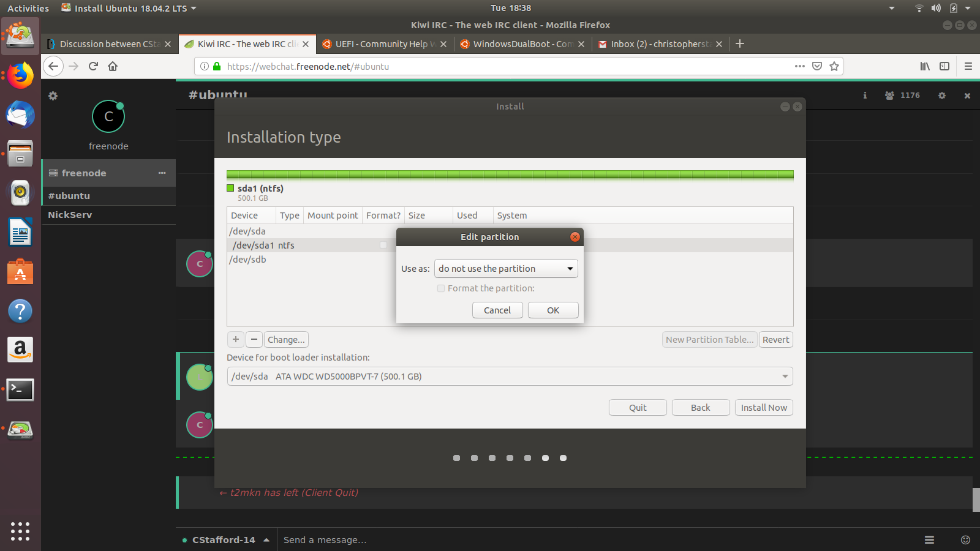Screen dimensions: 980x551
Task: Close the Edit partition dialog
Action: pyautogui.click(x=575, y=237)
